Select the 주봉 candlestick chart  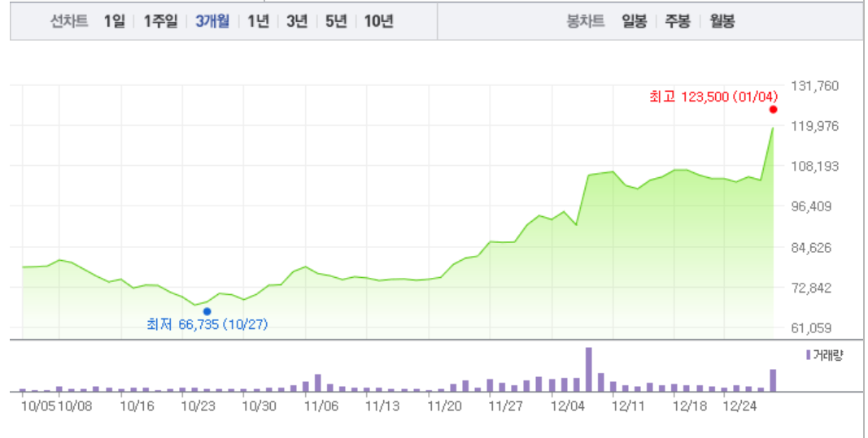(x=678, y=22)
